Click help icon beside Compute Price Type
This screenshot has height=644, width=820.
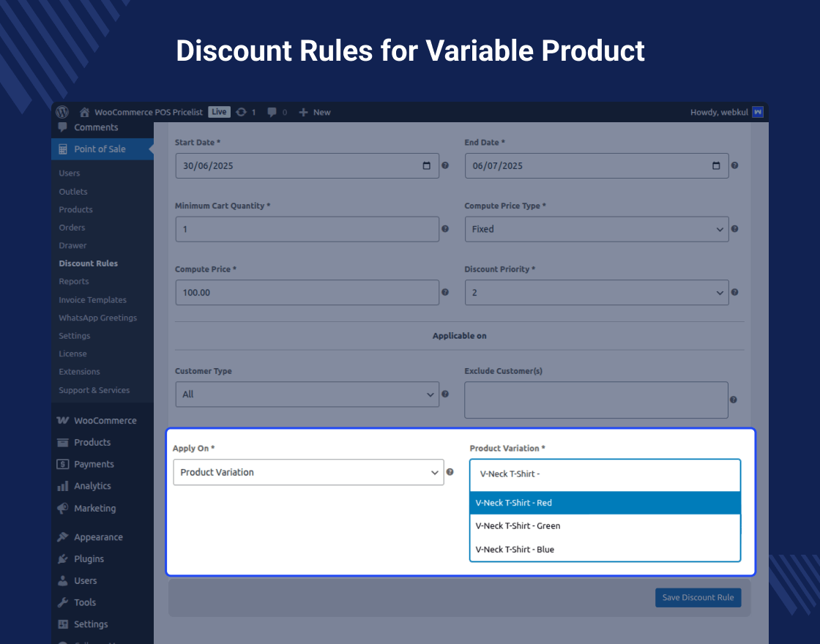click(x=734, y=228)
